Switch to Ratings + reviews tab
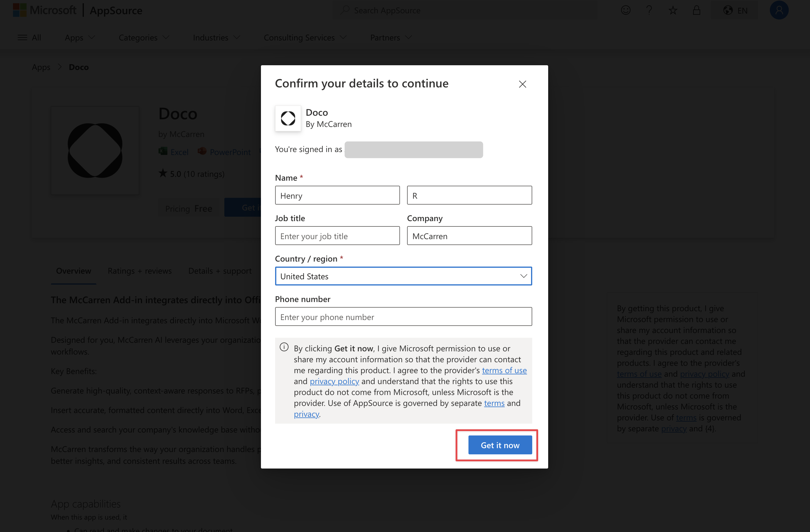810x532 pixels. [x=140, y=271]
